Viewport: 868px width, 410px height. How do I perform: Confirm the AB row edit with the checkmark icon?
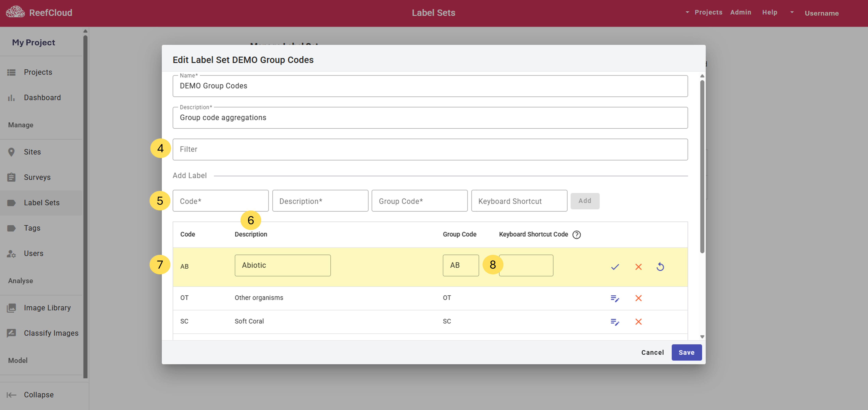(x=615, y=267)
